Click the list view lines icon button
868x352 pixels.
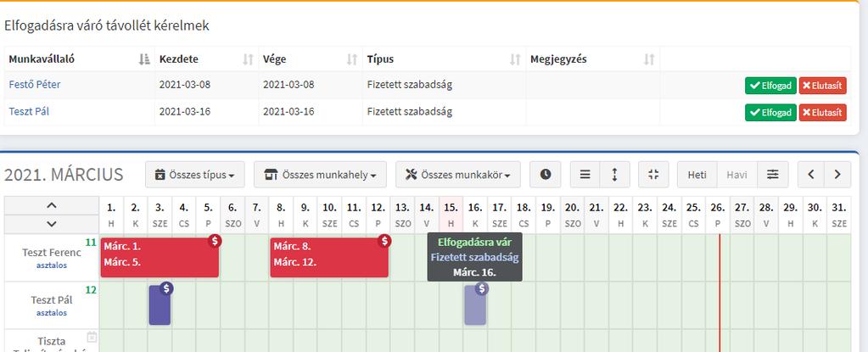click(x=585, y=175)
